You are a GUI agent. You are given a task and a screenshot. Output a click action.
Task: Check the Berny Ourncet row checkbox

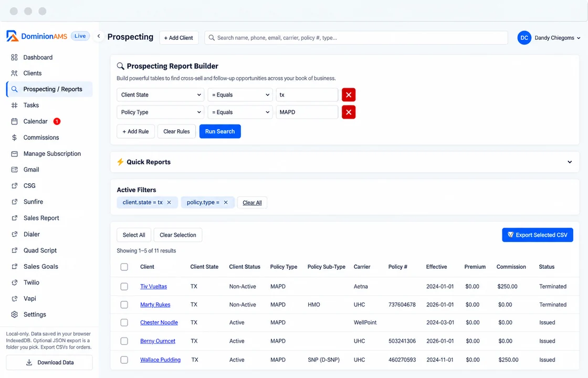124,341
